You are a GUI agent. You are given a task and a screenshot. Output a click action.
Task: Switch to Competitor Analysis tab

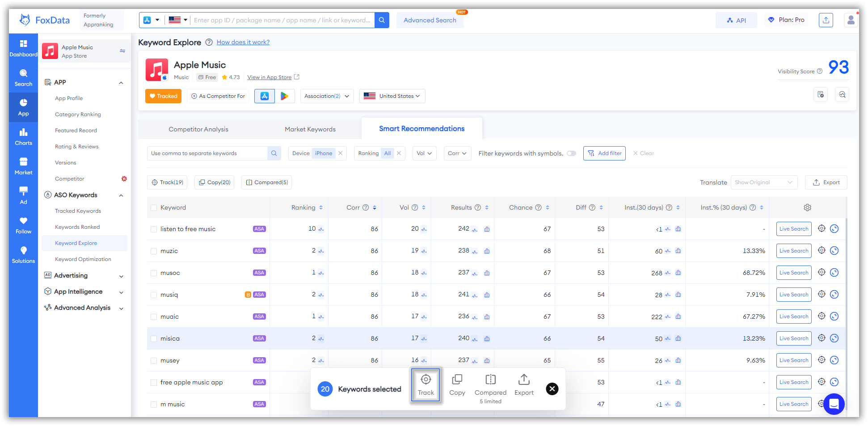click(x=198, y=129)
